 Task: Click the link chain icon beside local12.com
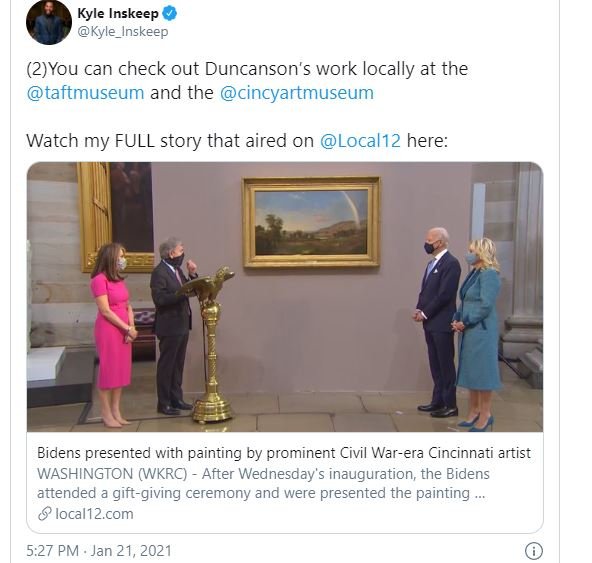point(45,514)
